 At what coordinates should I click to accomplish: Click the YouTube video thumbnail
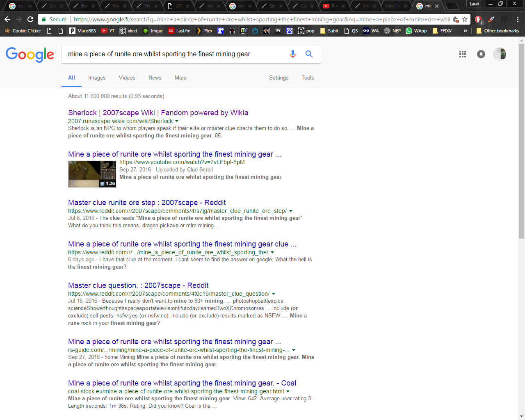tap(92, 174)
